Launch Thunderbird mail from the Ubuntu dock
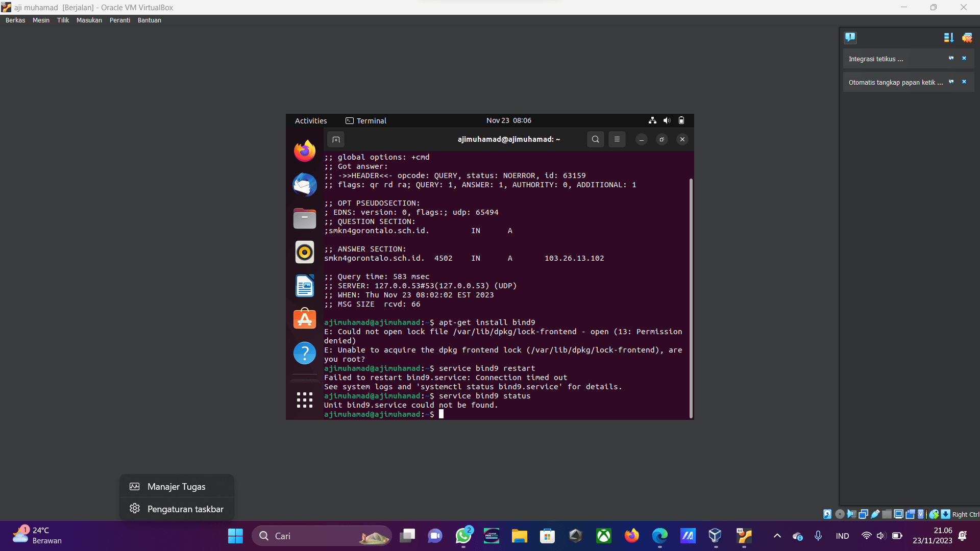 point(305,185)
